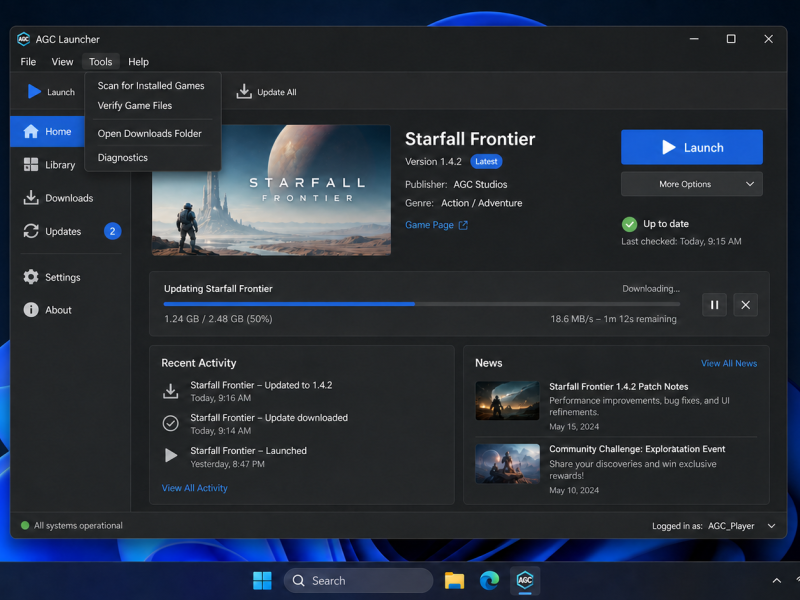
Task: Click '18.6 MB/s – 1m 12s remaining' text
Action: point(613,319)
